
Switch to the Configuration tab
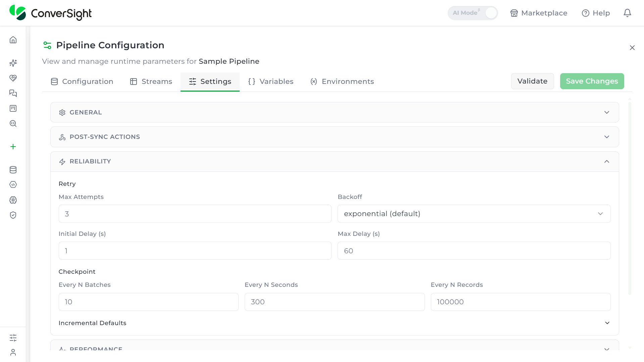(x=82, y=82)
